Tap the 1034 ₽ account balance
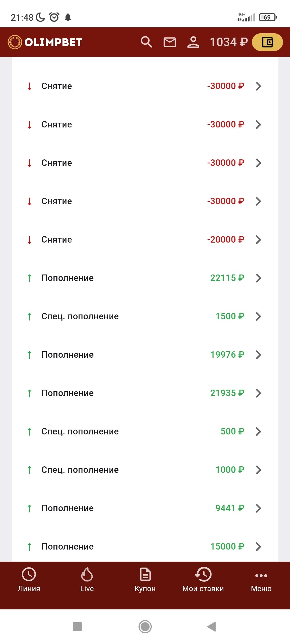Image resolution: width=290 pixels, height=644 pixels. [x=229, y=42]
